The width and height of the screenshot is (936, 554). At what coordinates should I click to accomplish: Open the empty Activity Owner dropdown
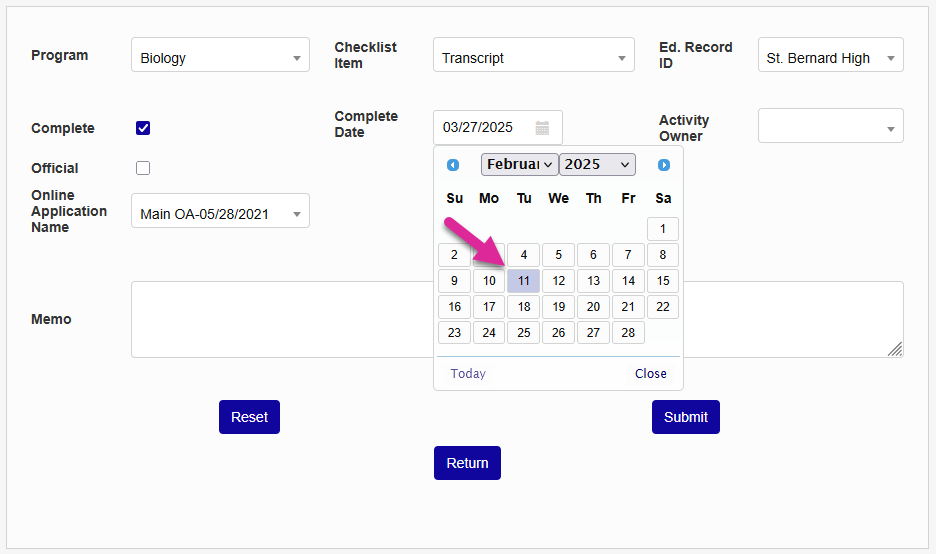pyautogui.click(x=830, y=127)
